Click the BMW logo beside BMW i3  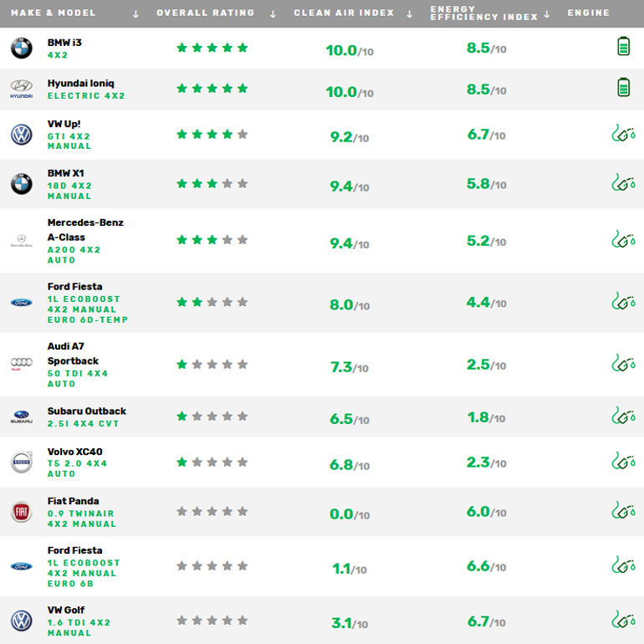coord(21,48)
